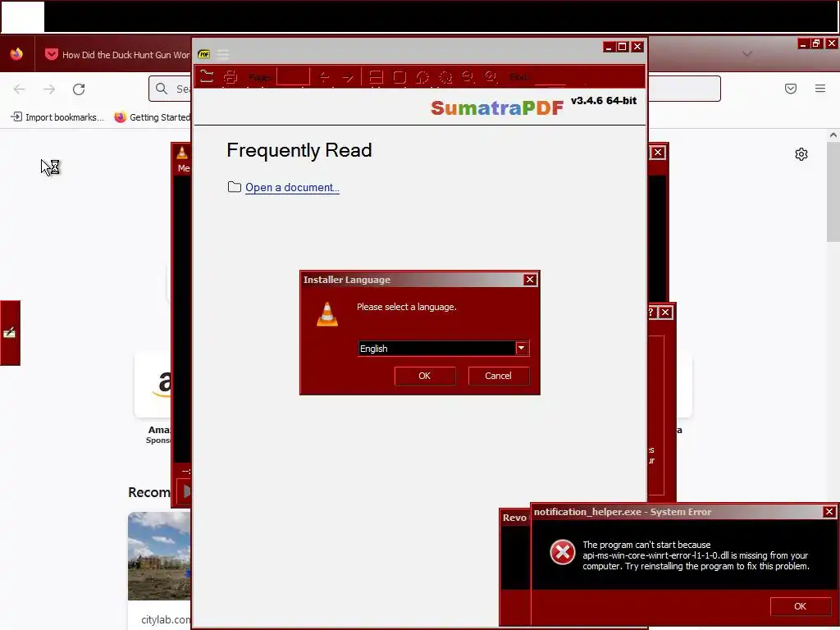Click the red error icon in System Error dialog

coord(563,552)
